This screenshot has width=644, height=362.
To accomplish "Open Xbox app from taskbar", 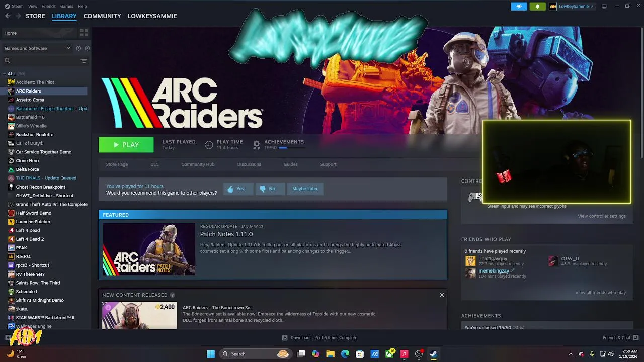I will tap(390, 354).
